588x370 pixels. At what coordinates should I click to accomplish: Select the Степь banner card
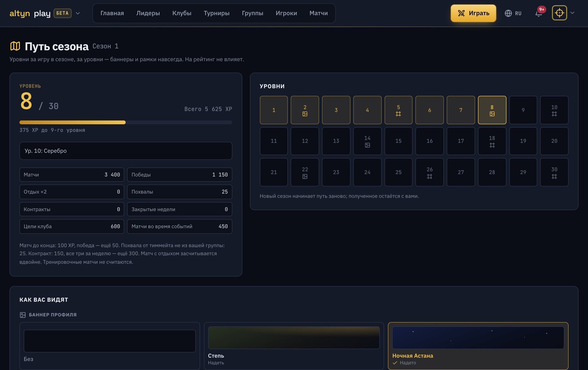point(294,346)
